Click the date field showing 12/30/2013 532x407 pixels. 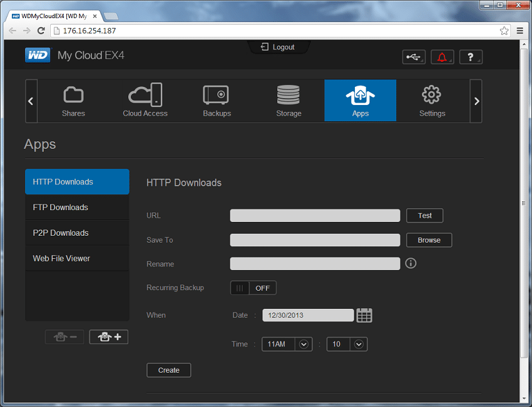[308, 315]
